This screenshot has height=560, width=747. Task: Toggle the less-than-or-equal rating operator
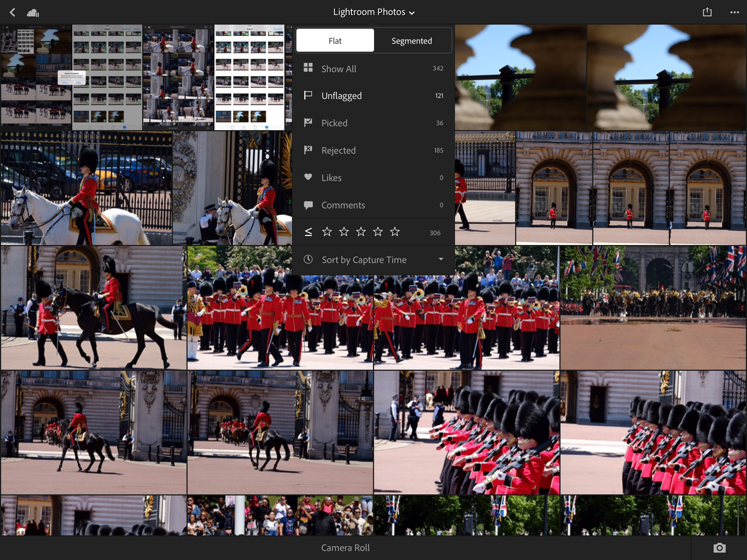308,232
